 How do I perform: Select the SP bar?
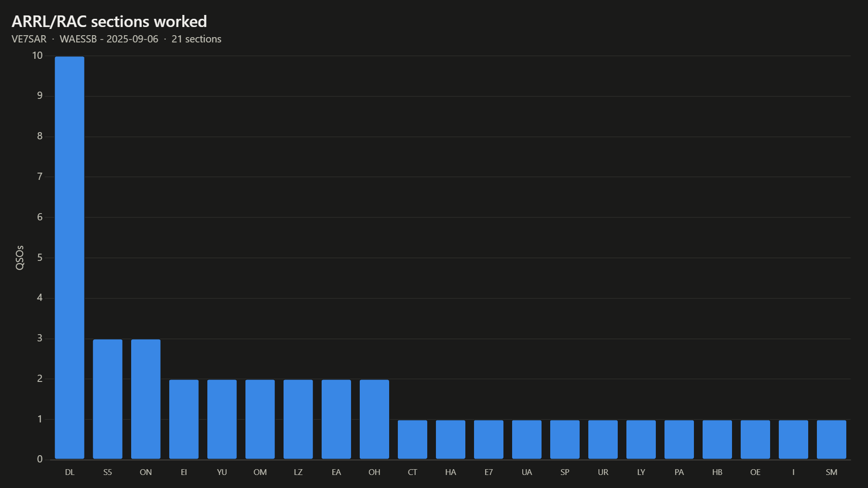pos(565,439)
